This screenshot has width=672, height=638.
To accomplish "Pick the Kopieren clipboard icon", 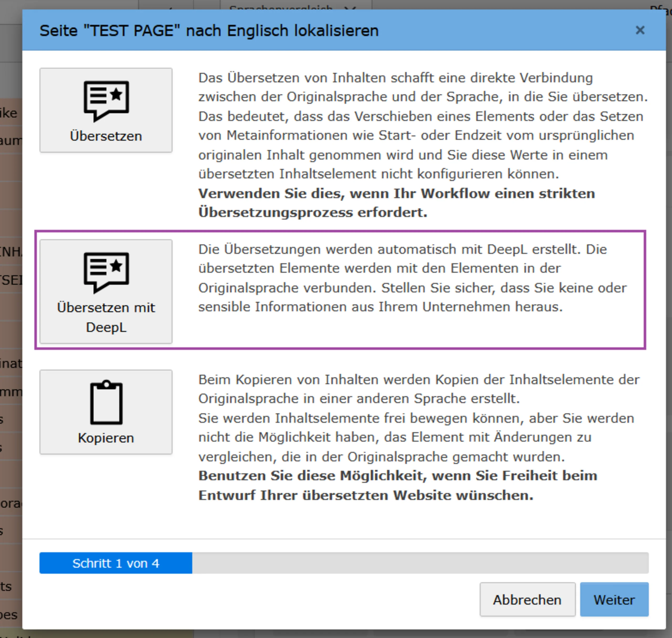I will [106, 402].
